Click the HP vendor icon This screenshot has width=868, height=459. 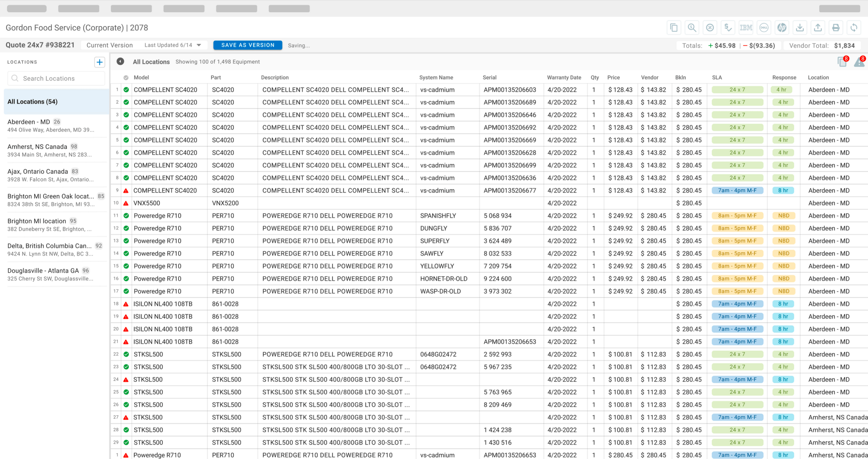tap(782, 28)
